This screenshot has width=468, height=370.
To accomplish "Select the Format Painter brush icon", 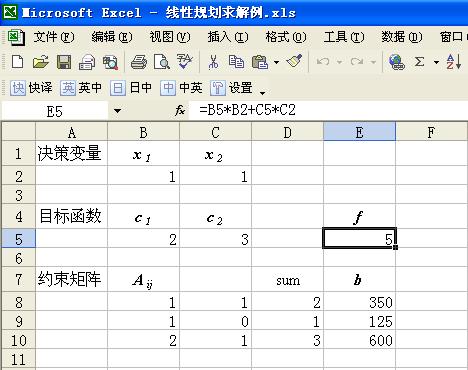I will coord(294,61).
